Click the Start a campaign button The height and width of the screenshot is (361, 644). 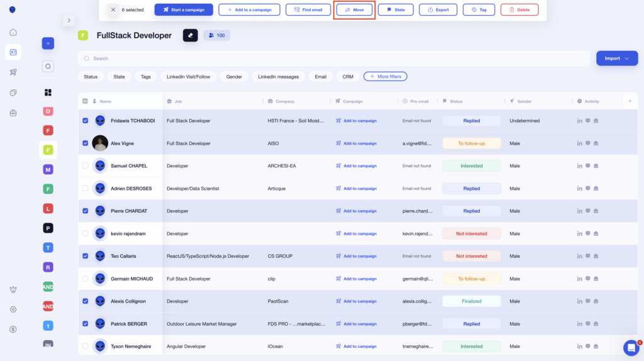pos(184,10)
